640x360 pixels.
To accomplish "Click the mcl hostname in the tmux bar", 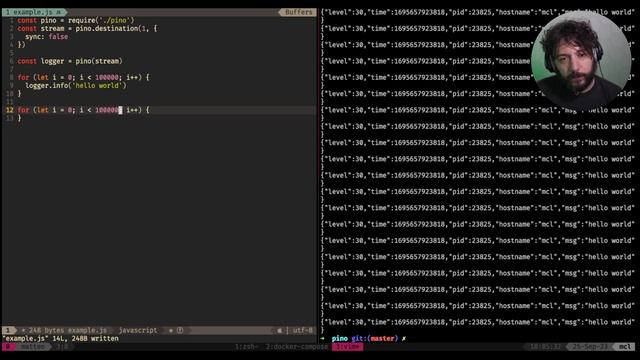I will tap(625, 347).
